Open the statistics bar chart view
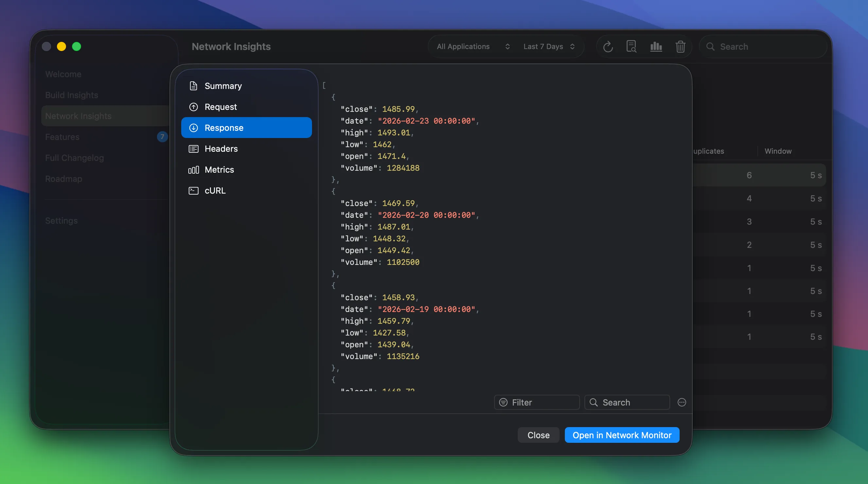This screenshot has height=484, width=868. [x=655, y=46]
